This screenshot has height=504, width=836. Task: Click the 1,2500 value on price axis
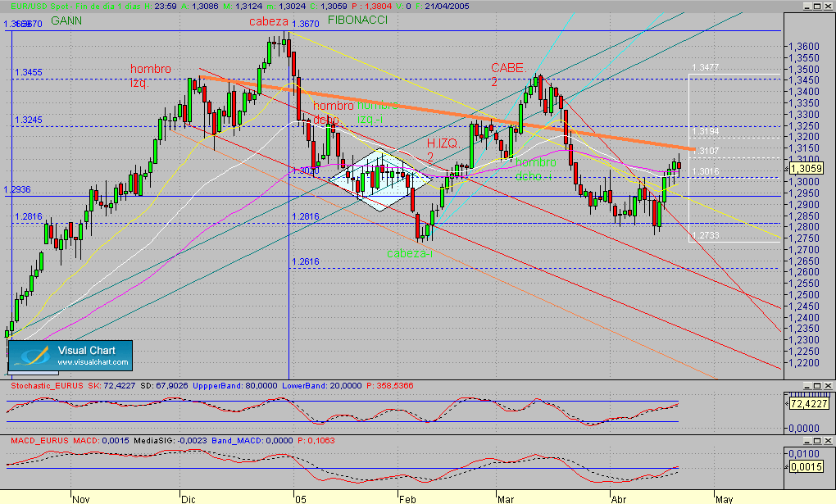(805, 295)
